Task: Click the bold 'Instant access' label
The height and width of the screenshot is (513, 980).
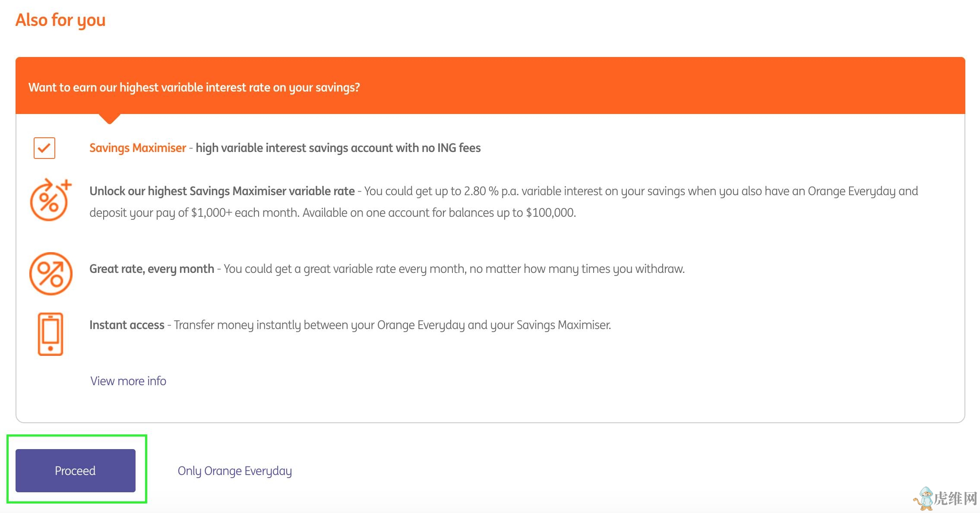Action: pos(127,325)
